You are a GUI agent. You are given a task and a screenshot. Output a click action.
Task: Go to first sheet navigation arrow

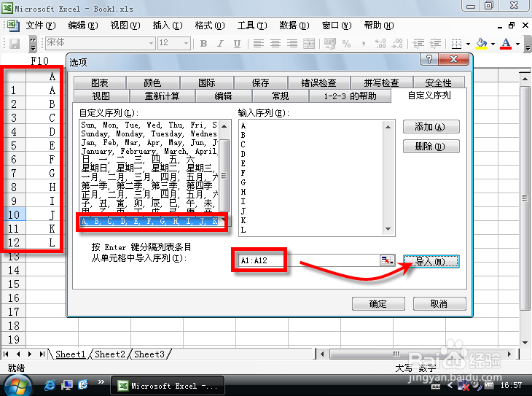pos(6,354)
